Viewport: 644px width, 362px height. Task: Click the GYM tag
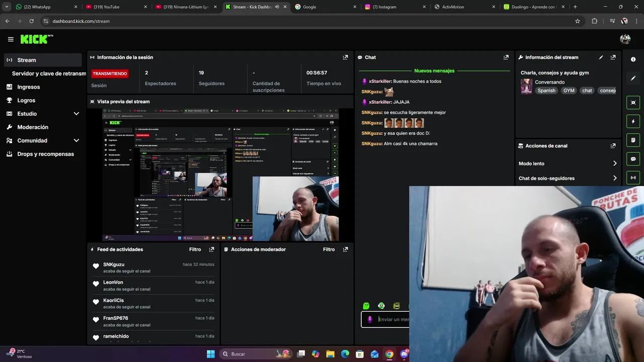(569, 90)
